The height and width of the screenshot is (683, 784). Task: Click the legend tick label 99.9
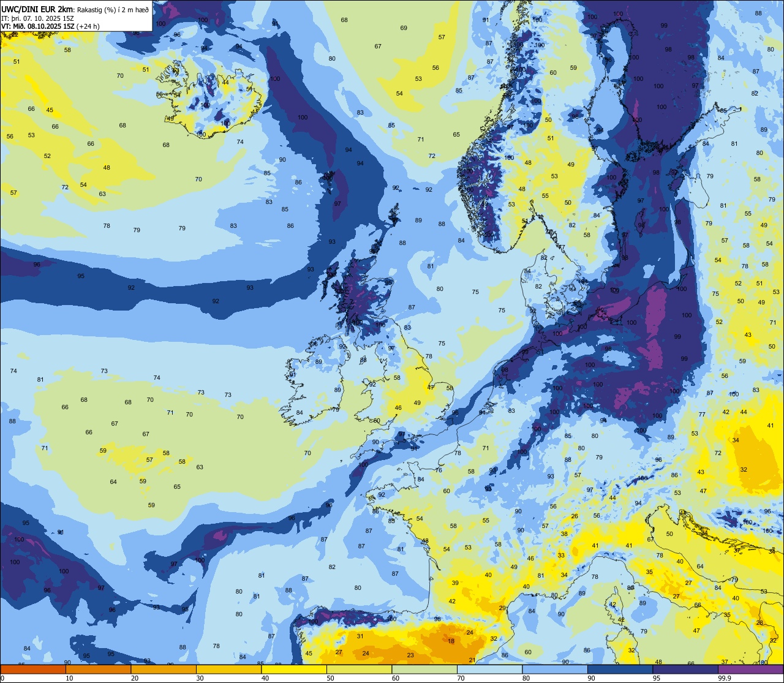tap(725, 678)
